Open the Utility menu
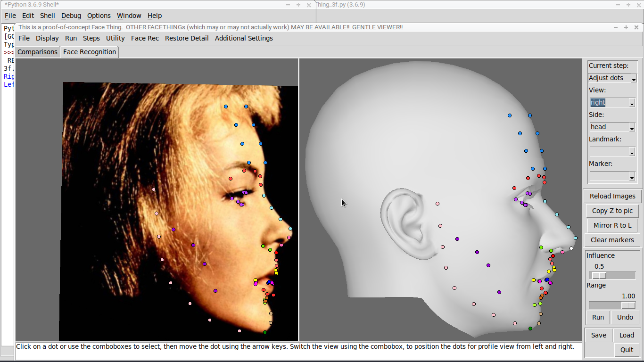Image resolution: width=644 pixels, height=362 pixels. pyautogui.click(x=116, y=38)
